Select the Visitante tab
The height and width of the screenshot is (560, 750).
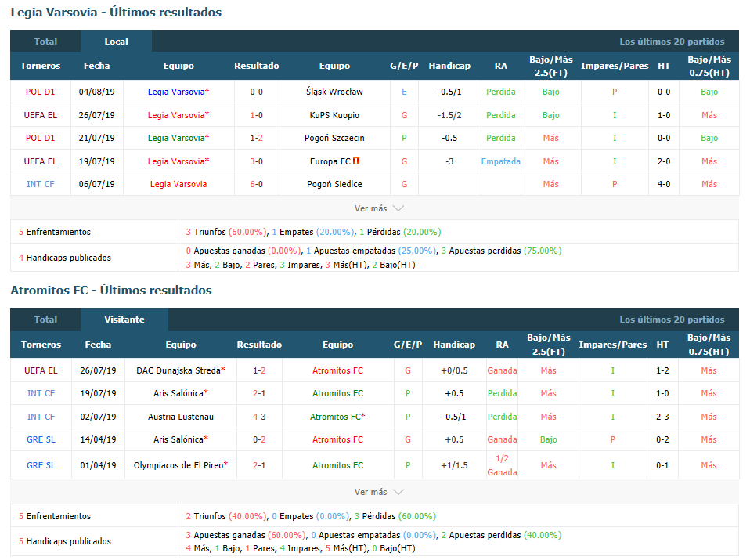(x=124, y=320)
